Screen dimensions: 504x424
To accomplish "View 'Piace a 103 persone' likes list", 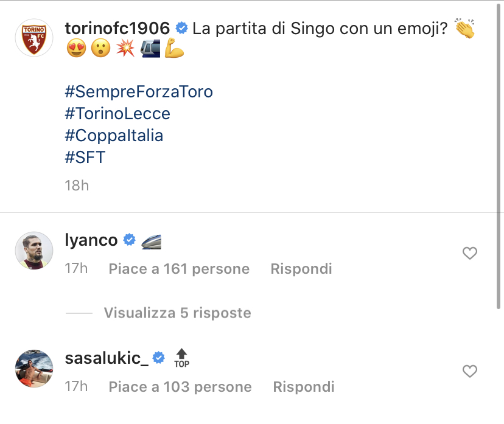I will 180,387.
